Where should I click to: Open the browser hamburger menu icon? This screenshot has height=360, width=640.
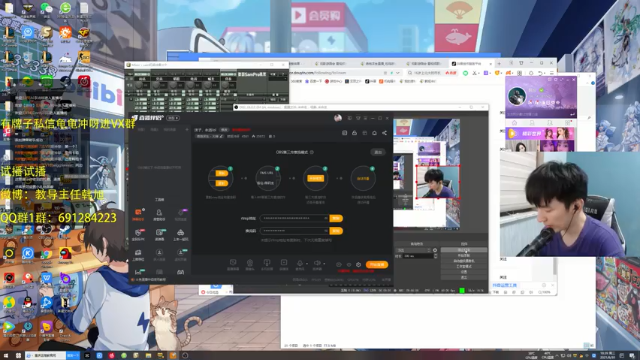[x=552, y=73]
